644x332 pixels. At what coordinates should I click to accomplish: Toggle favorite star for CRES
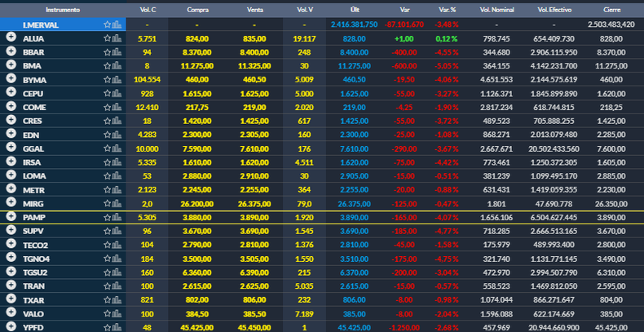pos(107,122)
